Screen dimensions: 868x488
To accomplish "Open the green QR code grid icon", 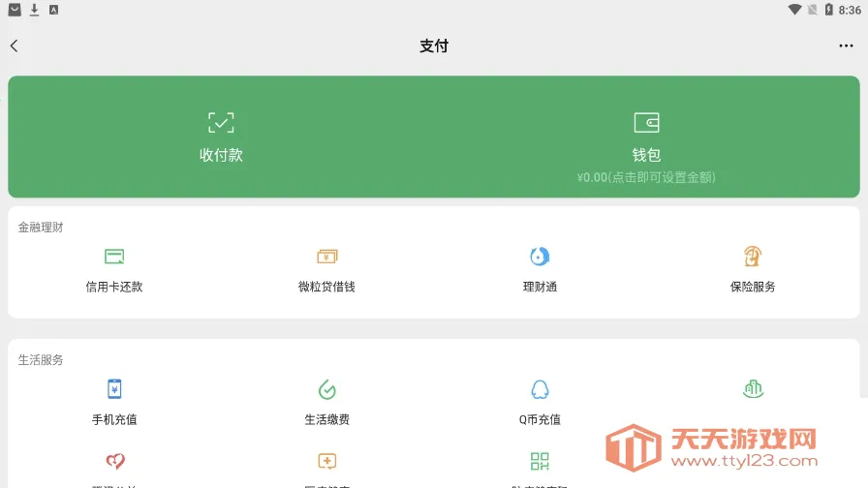I will point(540,461).
